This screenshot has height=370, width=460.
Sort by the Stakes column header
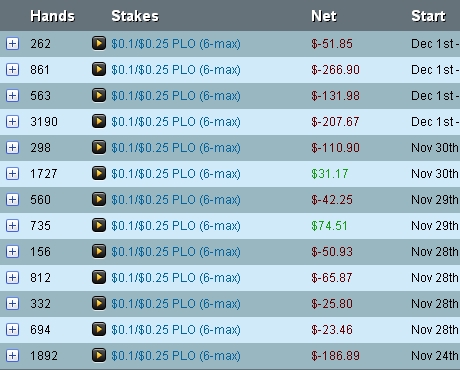click(135, 16)
